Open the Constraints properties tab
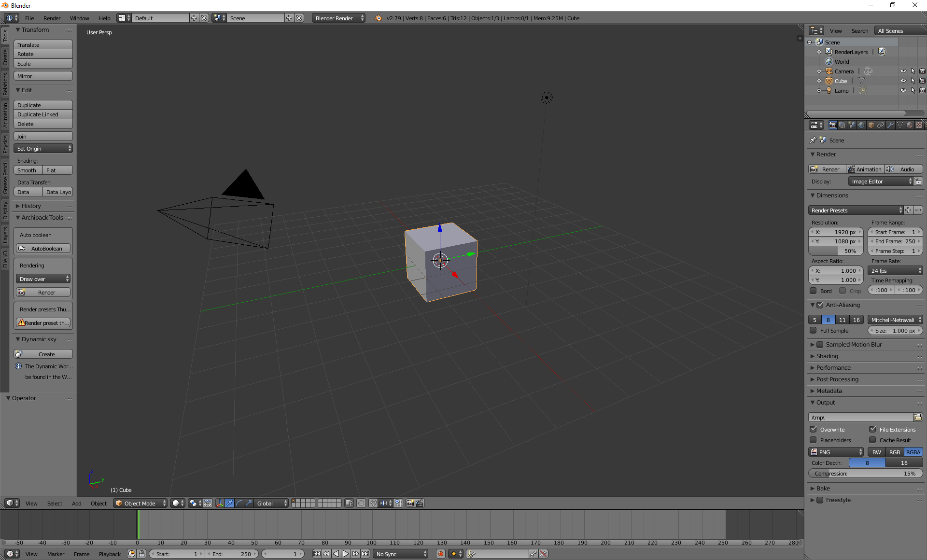The width and height of the screenshot is (927, 560). [881, 125]
